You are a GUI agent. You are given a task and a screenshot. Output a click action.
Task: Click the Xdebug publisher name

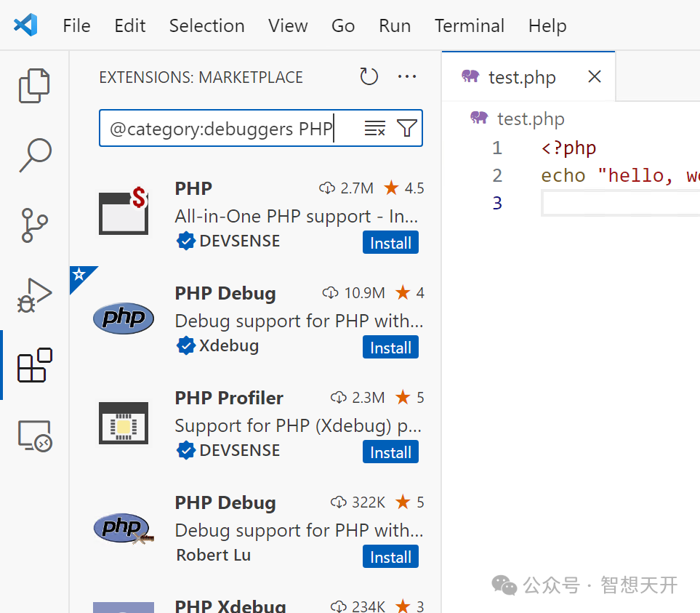tap(229, 345)
